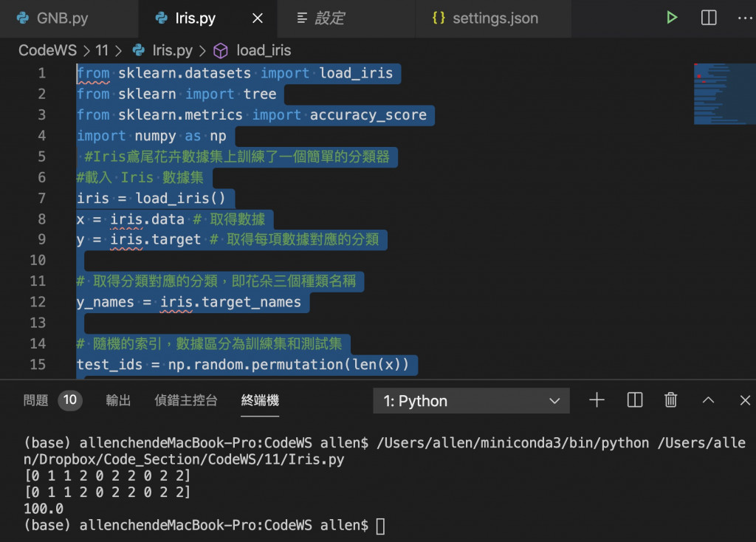Select the 終端機 terminal panel tab
This screenshot has width=756, height=542.
pyautogui.click(x=260, y=399)
